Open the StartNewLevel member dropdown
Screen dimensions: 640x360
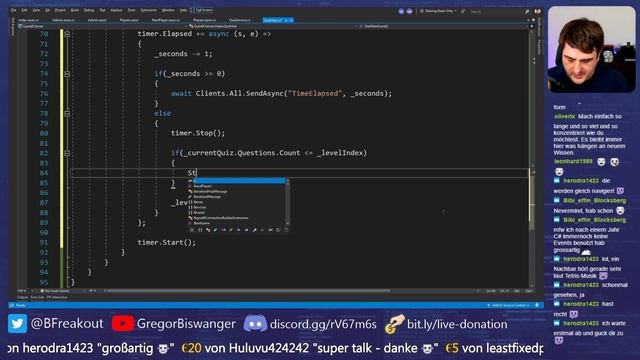(x=444, y=26)
